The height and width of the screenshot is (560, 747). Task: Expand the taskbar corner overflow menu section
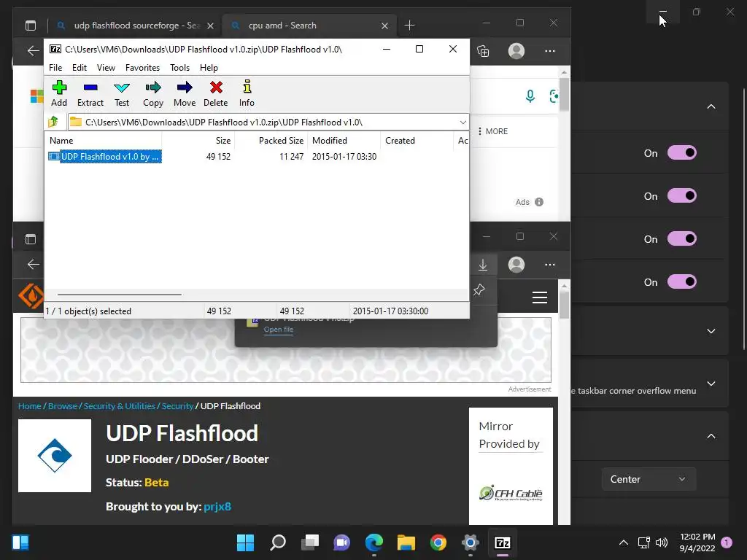click(x=711, y=384)
